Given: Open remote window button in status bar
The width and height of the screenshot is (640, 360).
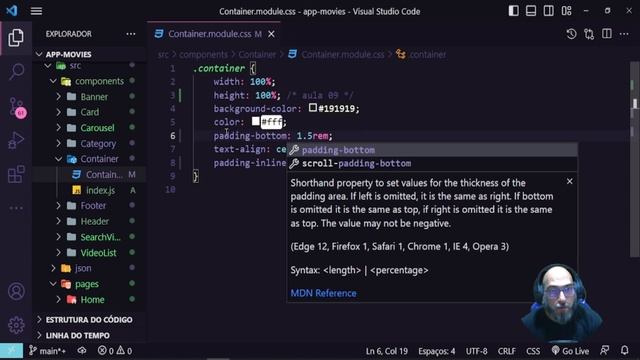Looking at the screenshot, I should coord(11,351).
